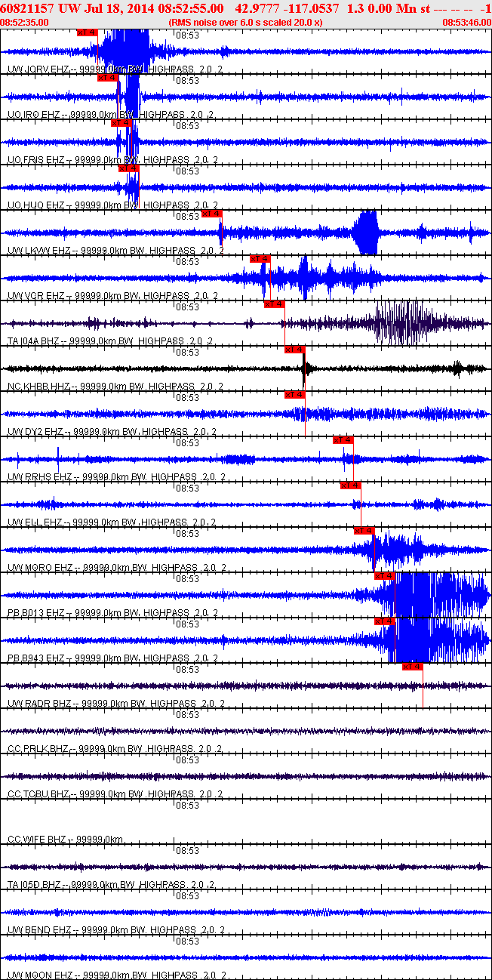Click the RMS noise scaling note
Image resolution: width=492 pixels, height=980 pixels.
[245, 23]
